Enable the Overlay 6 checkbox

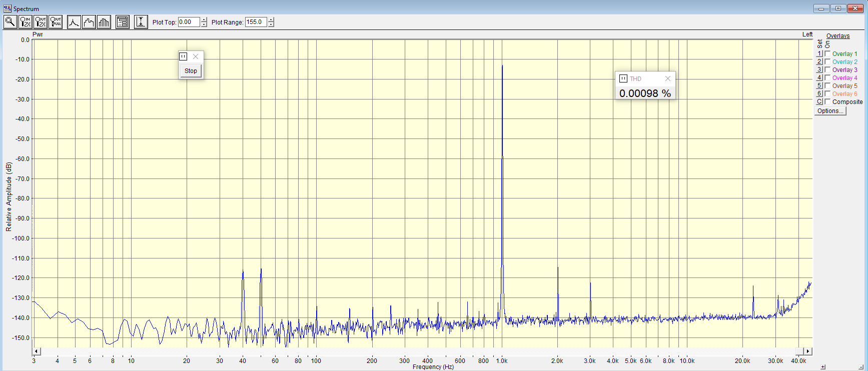point(827,93)
